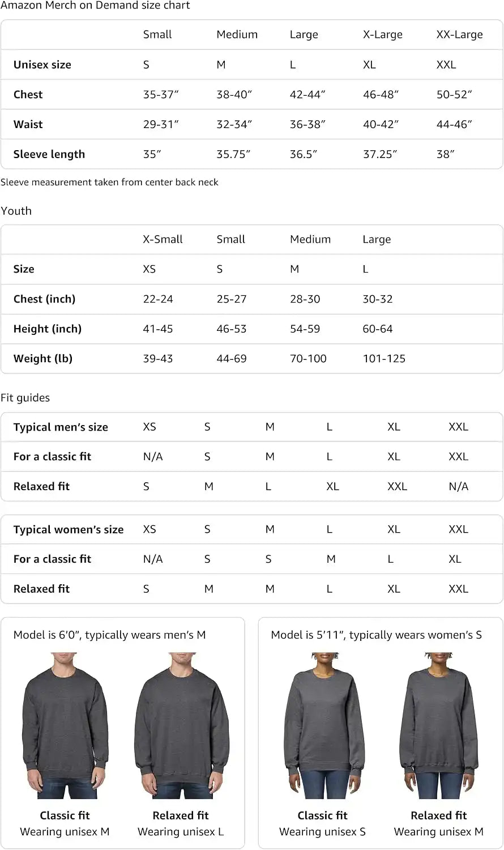504x850 pixels.
Task: Click the Typical women's size row label
Action: (69, 530)
